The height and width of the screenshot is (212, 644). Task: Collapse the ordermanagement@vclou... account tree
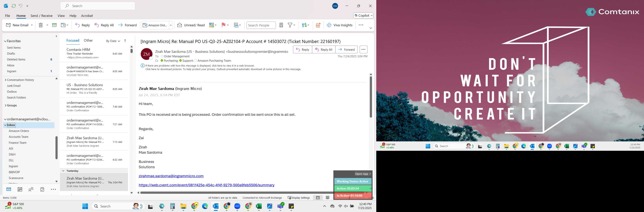click(x=5, y=119)
